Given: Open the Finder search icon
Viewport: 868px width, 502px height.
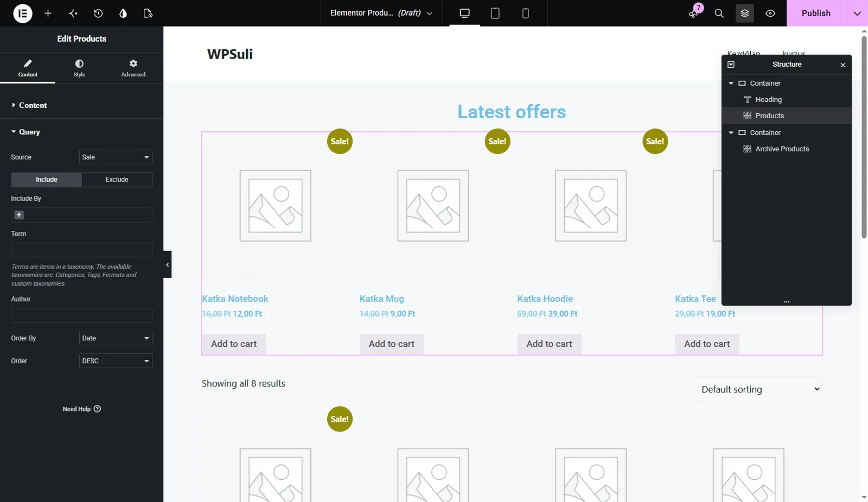Looking at the screenshot, I should [x=719, y=13].
